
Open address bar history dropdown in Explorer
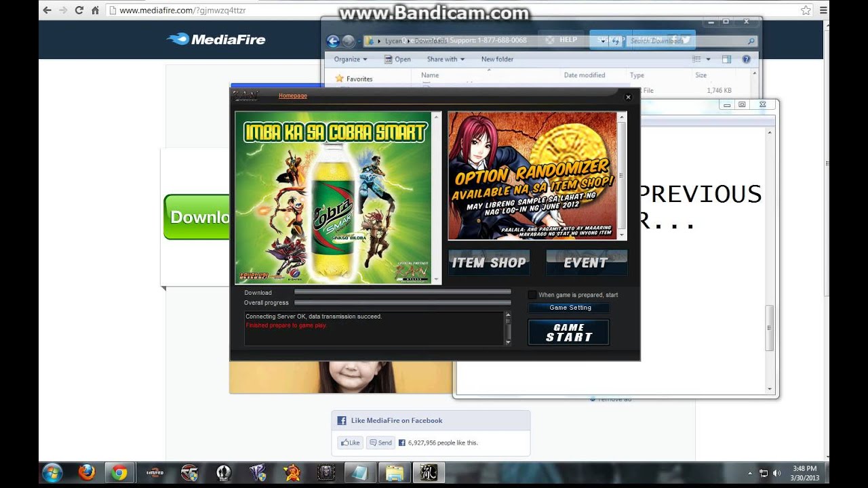coord(603,41)
